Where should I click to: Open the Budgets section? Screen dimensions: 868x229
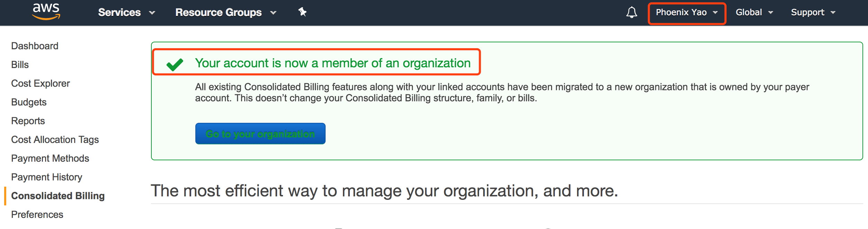29,102
